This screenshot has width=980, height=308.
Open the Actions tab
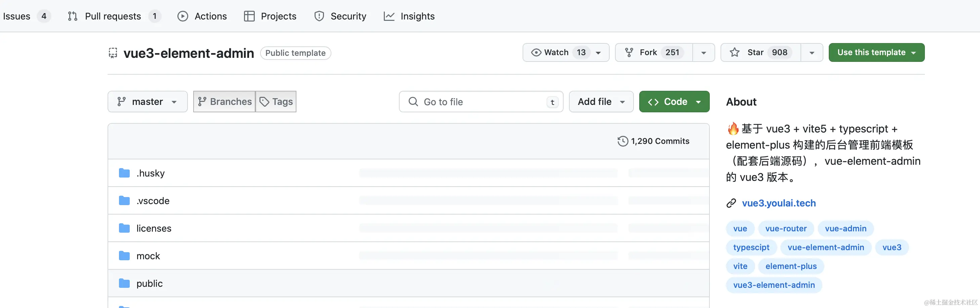click(202, 16)
